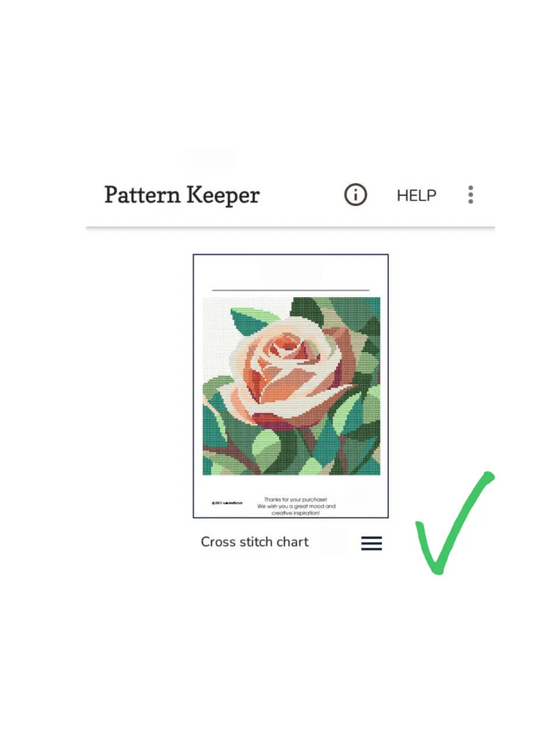
Task: Click the creative inspiration text line
Action: (x=296, y=514)
